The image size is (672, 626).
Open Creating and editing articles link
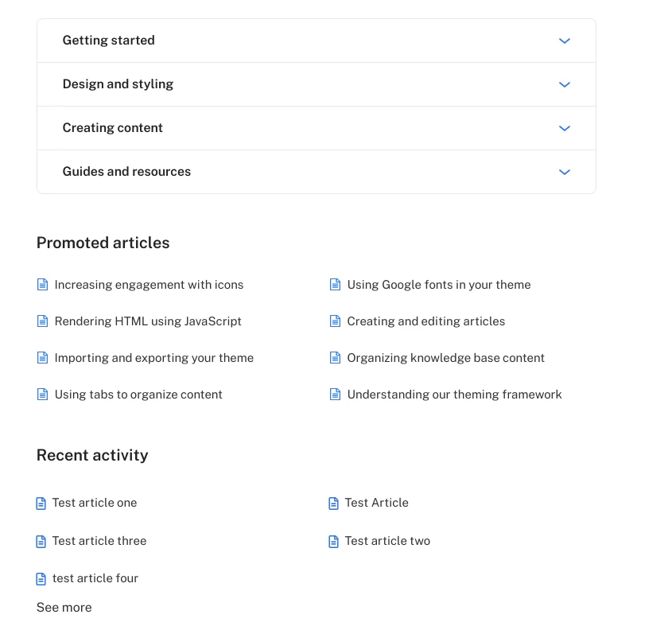[426, 321]
